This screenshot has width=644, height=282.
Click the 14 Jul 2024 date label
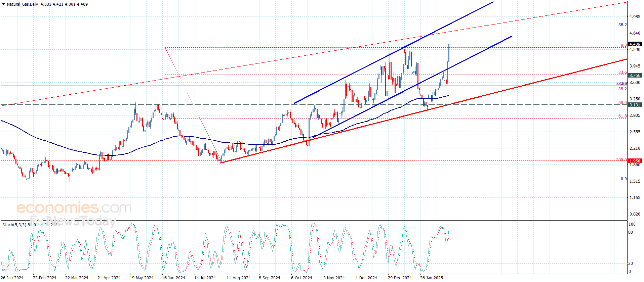[x=205, y=278]
